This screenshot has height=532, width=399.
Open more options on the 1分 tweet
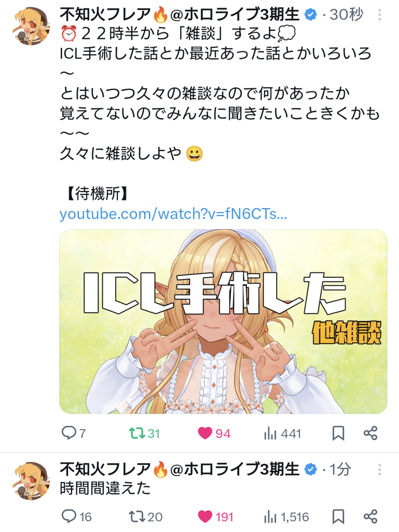pyautogui.click(x=380, y=470)
